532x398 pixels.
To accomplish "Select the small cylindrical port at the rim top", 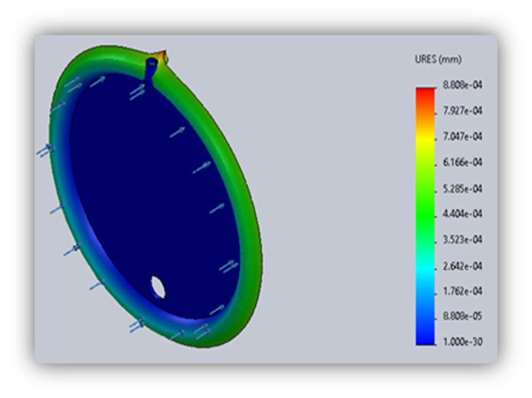I will (151, 71).
